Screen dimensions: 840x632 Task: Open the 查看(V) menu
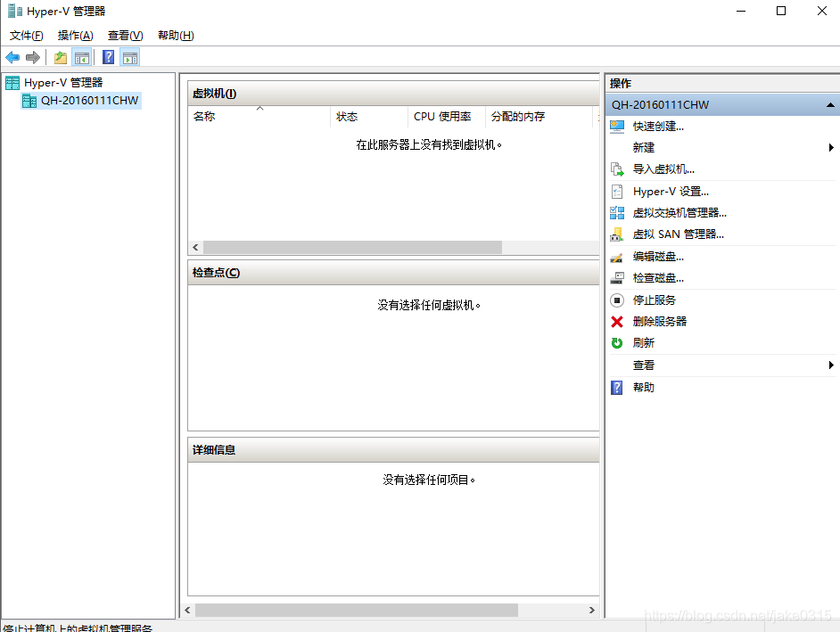126,36
